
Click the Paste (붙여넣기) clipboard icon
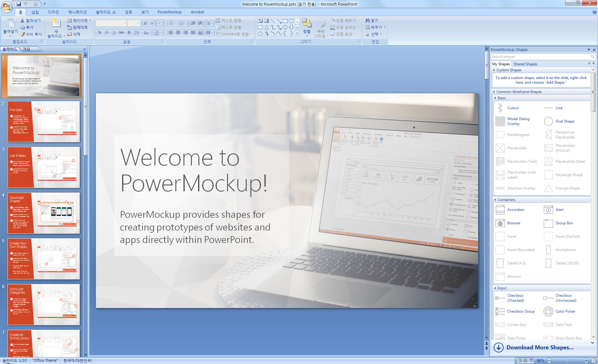pyautogui.click(x=11, y=23)
